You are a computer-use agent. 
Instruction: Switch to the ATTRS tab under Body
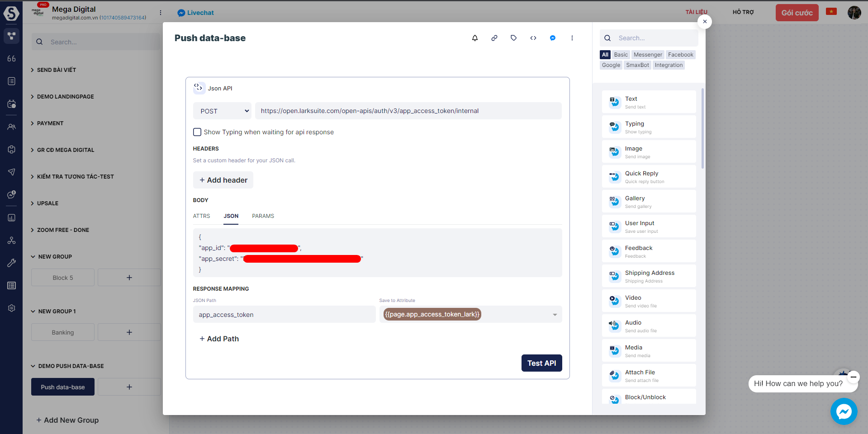201,216
